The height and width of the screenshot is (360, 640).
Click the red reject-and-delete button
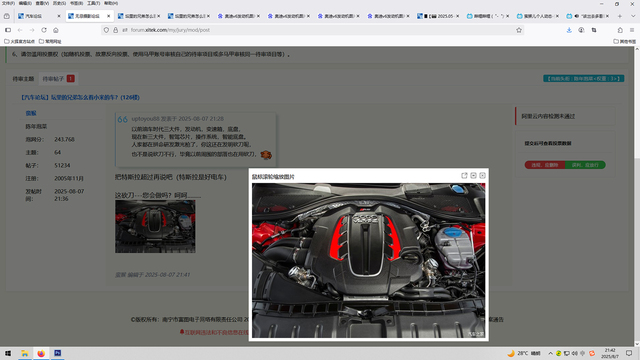[x=544, y=165]
